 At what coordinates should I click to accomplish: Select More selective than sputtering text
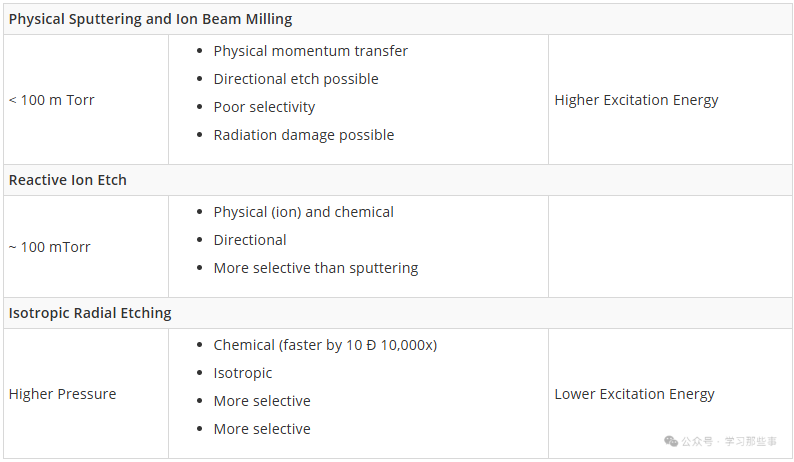(315, 268)
